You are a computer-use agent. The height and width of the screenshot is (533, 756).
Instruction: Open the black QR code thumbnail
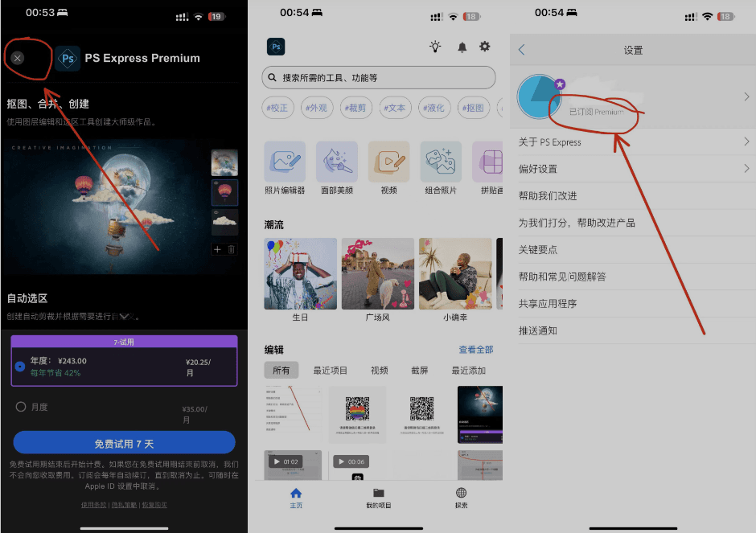coord(422,415)
